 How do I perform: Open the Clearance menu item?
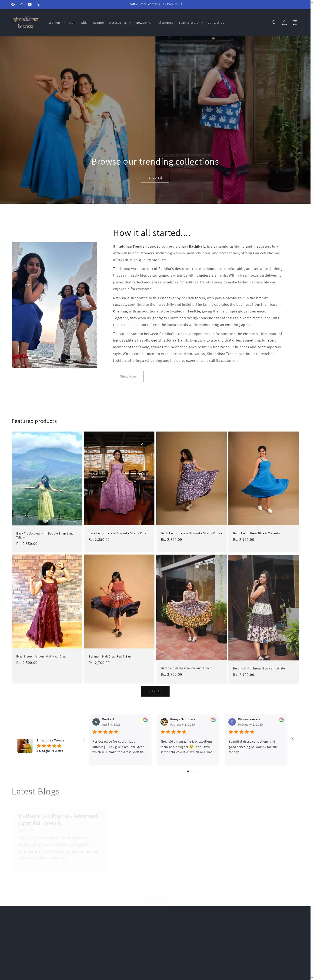click(x=166, y=23)
